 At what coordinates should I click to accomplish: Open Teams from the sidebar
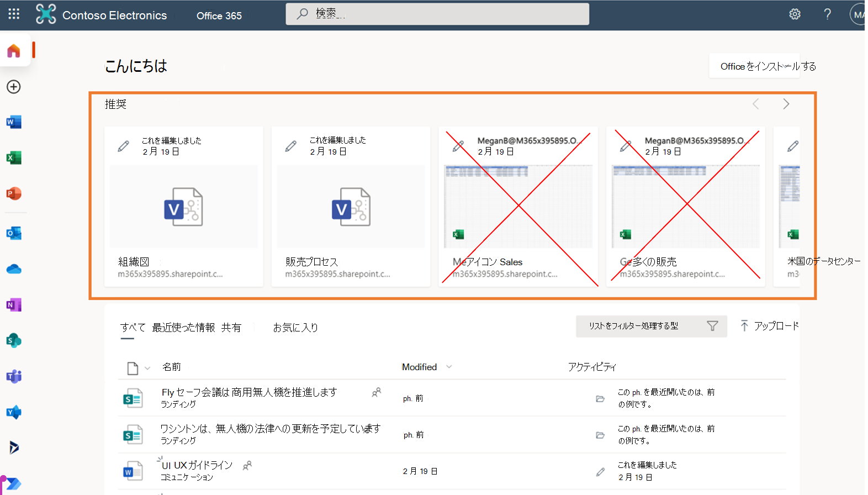(14, 377)
